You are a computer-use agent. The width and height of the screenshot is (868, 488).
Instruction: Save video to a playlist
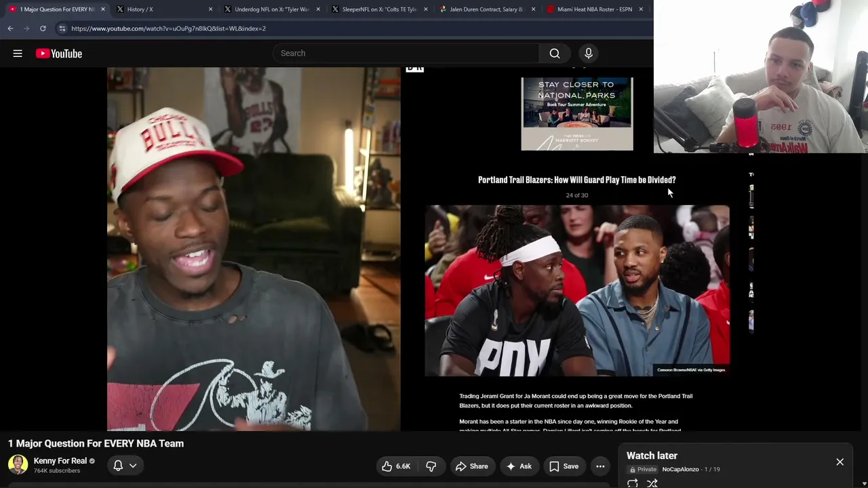(564, 466)
